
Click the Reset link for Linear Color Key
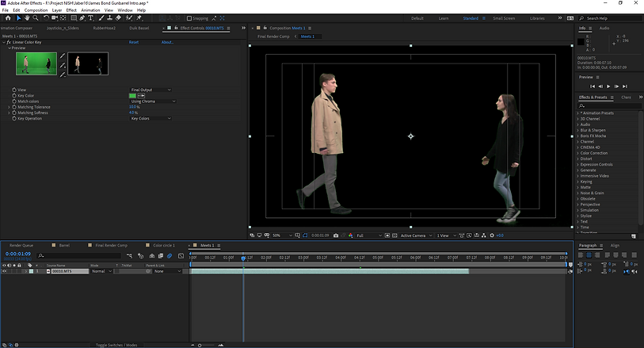coord(134,42)
